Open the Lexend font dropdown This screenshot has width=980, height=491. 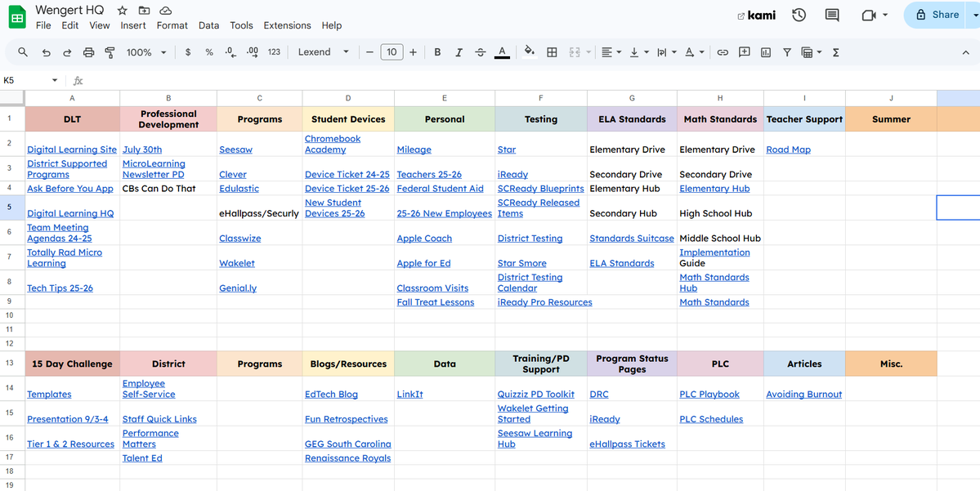tap(323, 52)
